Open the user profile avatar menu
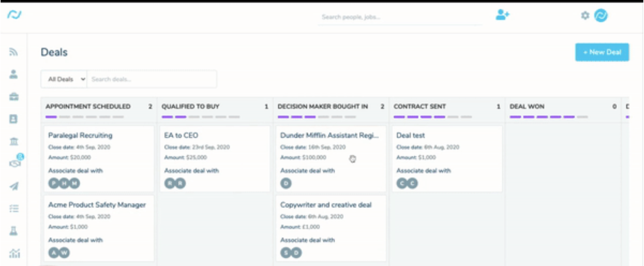644x266 pixels. (x=601, y=15)
